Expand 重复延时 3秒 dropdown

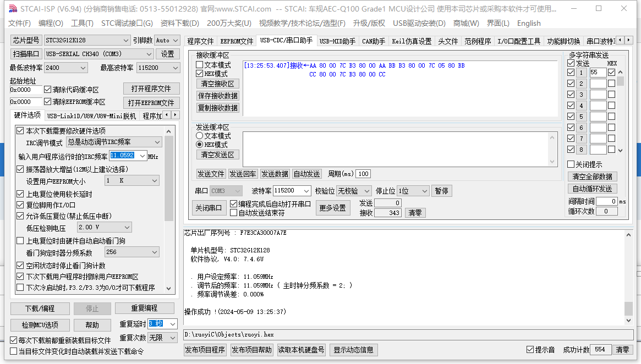click(x=173, y=324)
